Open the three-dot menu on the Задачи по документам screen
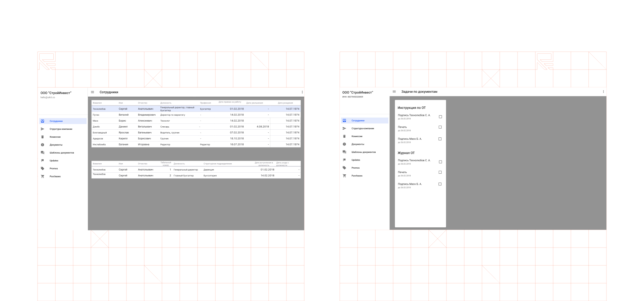Viewport: 644px width, 301px height. pyautogui.click(x=603, y=92)
